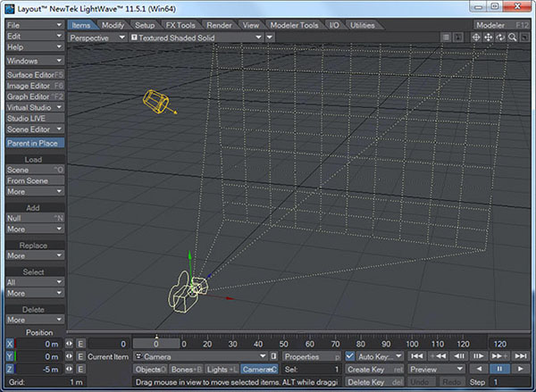This screenshot has height=392, width=536.
Task: Click the Step value input field
Action: pos(511,382)
